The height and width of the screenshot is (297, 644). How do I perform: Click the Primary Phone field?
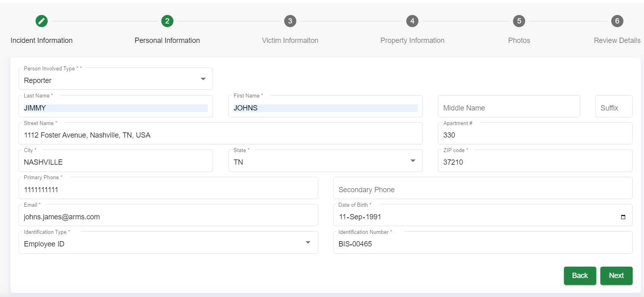pyautogui.click(x=168, y=189)
